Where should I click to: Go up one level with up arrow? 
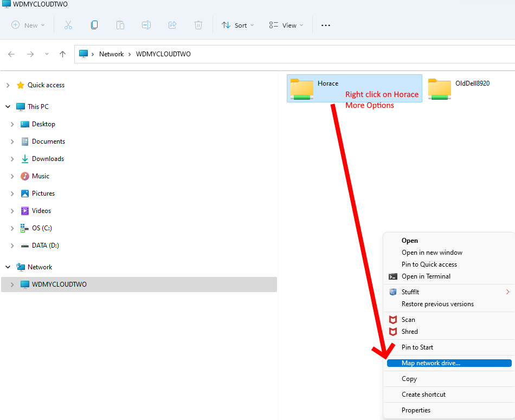coord(62,54)
